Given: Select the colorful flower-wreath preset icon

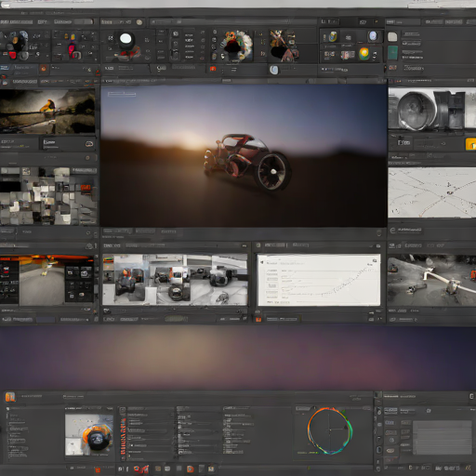Looking at the screenshot, I should (236, 46).
